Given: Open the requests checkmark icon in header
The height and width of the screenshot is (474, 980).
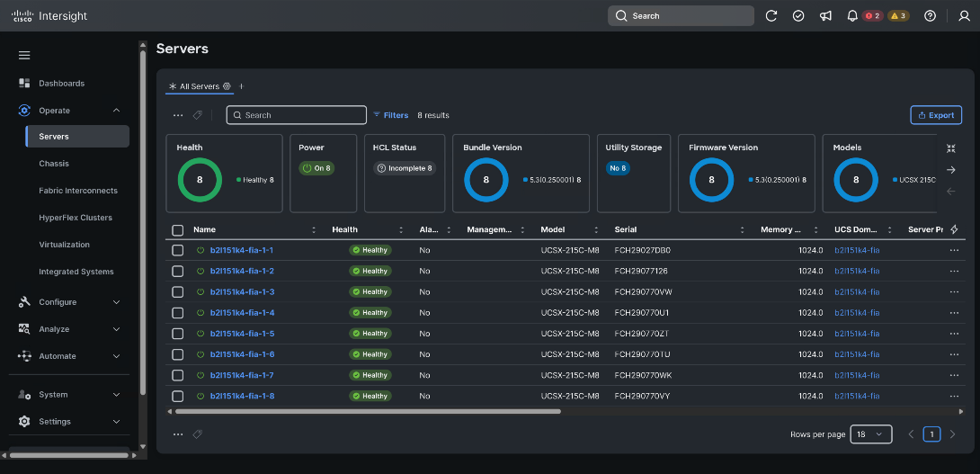Looking at the screenshot, I should (798, 15).
